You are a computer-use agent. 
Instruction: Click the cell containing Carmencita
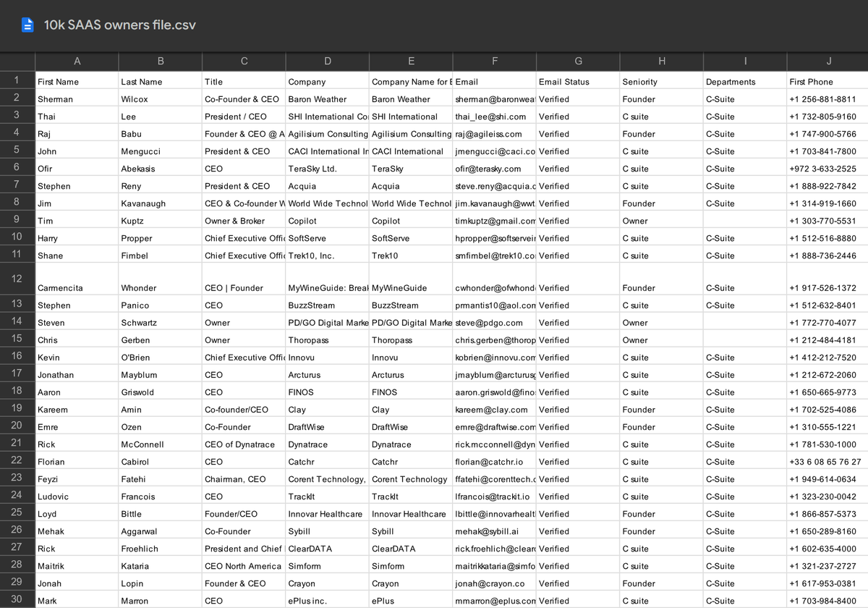77,279
